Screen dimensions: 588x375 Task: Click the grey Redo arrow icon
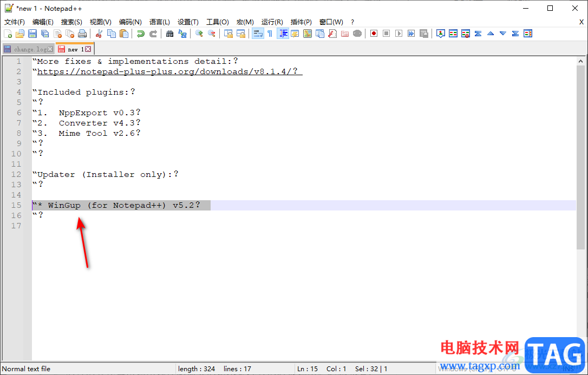click(153, 34)
